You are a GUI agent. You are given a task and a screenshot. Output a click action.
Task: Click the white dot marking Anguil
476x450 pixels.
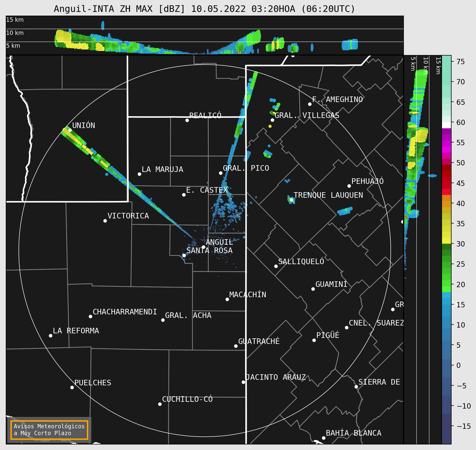(x=203, y=247)
